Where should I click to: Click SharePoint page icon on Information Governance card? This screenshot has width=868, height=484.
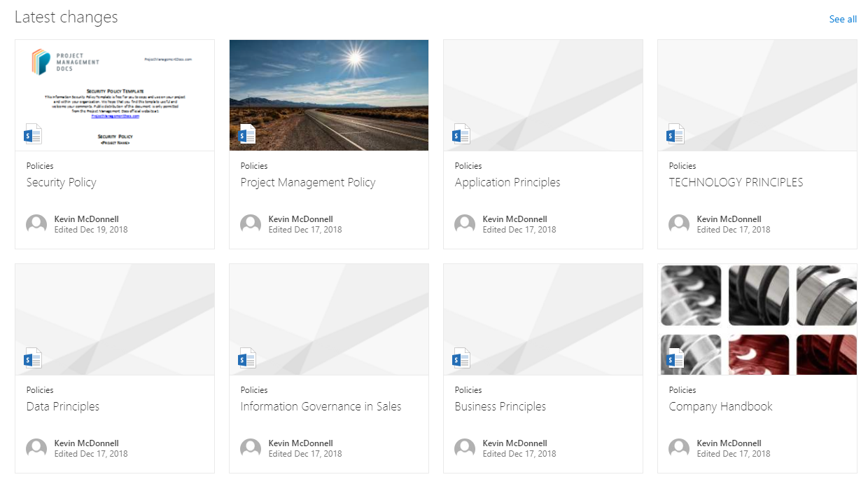(247, 359)
